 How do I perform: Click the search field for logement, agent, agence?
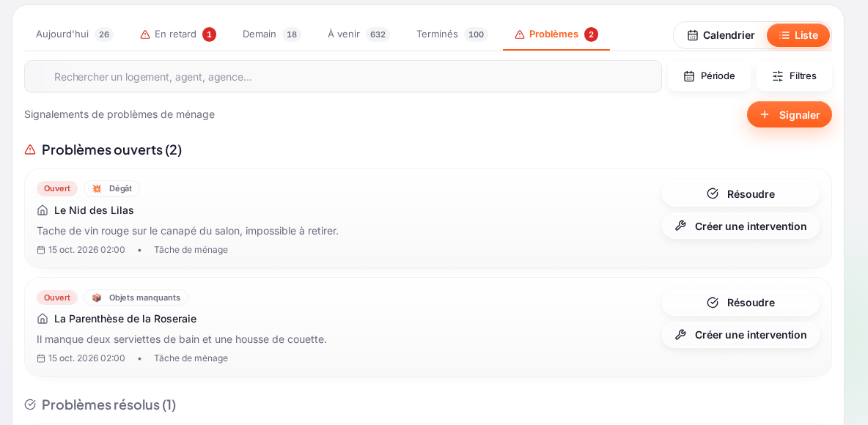point(343,76)
